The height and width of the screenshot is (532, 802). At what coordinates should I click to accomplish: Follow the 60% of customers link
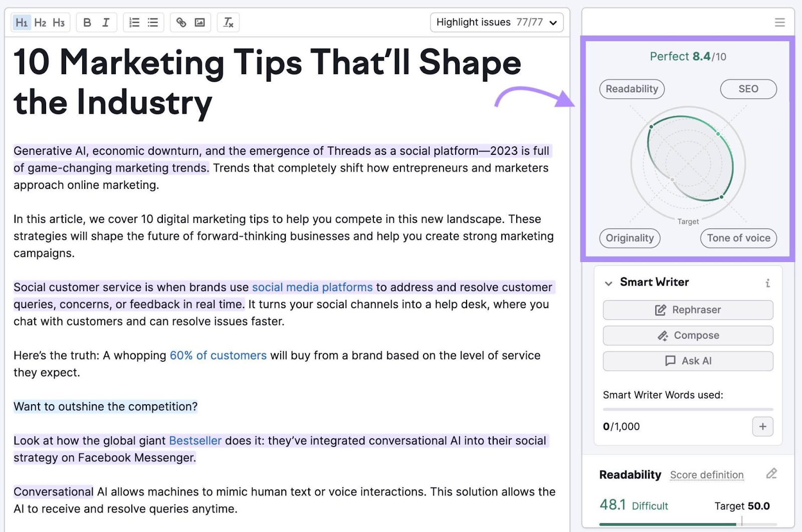coord(218,355)
